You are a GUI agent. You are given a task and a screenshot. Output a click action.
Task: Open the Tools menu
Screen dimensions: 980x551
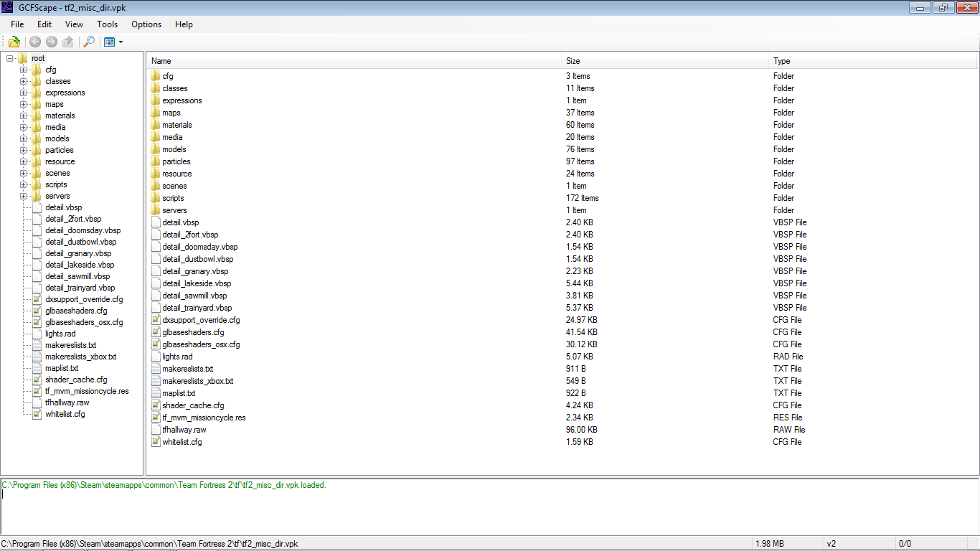point(108,24)
